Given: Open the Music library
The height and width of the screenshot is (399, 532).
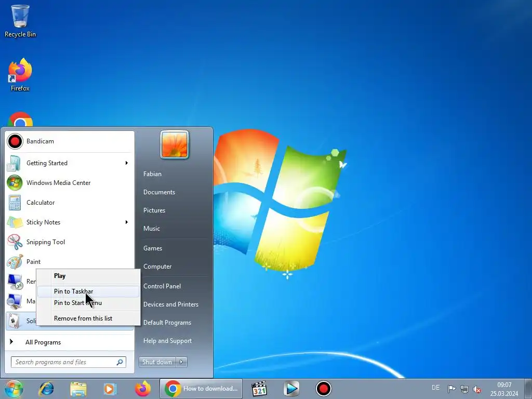Looking at the screenshot, I should [x=152, y=229].
